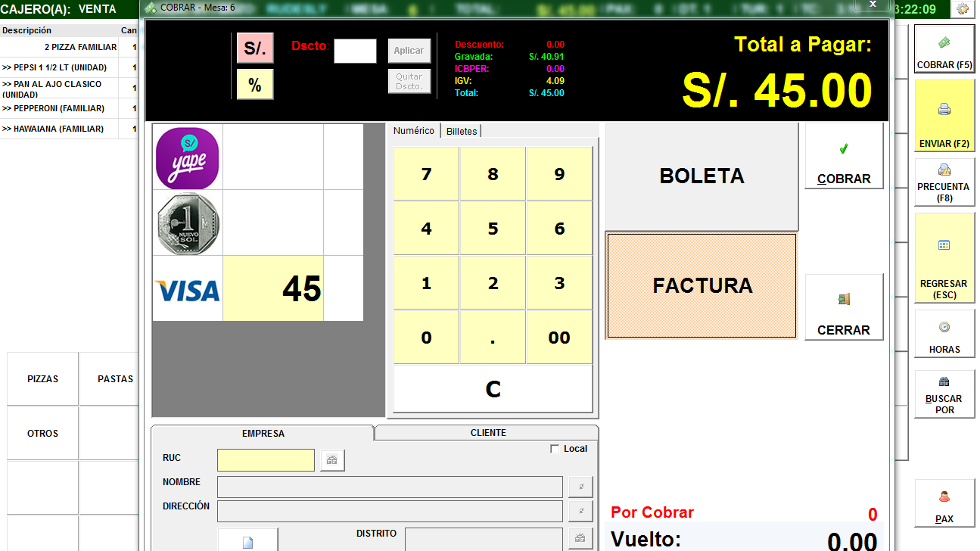The image size is (980, 551).
Task: Toggle discount type to percent
Action: pyautogui.click(x=255, y=86)
